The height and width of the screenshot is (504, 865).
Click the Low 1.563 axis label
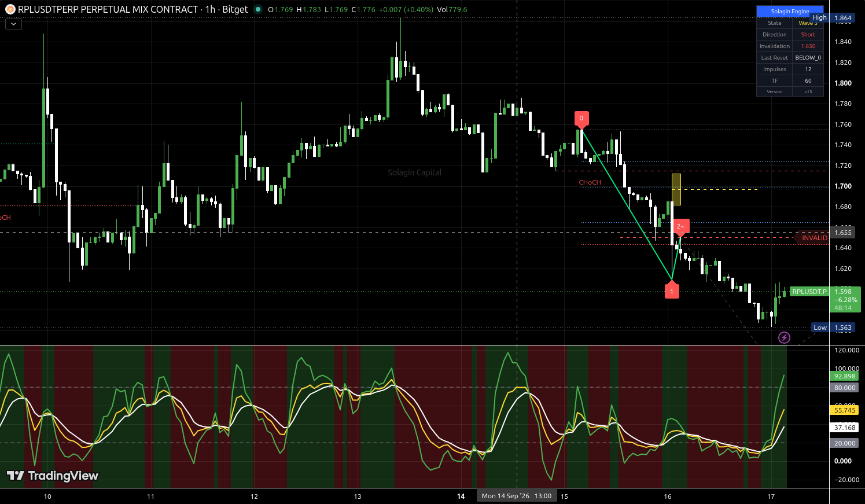click(x=833, y=328)
